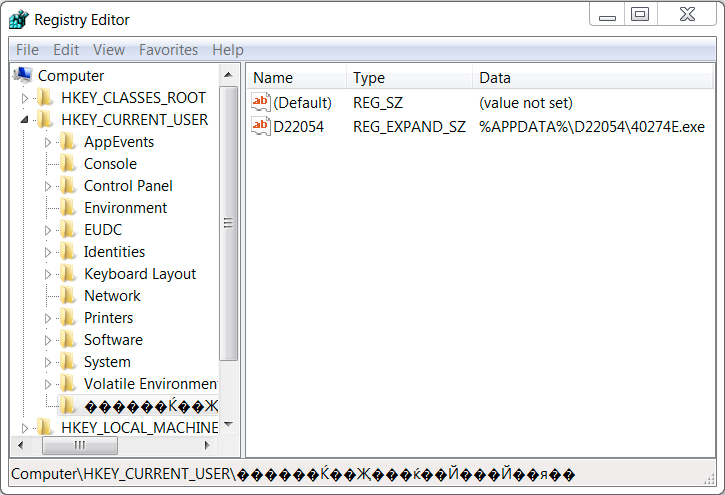Viewport: 725px width, 495px height.
Task: Click the tree horizontal scroll right arrow
Action: (x=207, y=445)
